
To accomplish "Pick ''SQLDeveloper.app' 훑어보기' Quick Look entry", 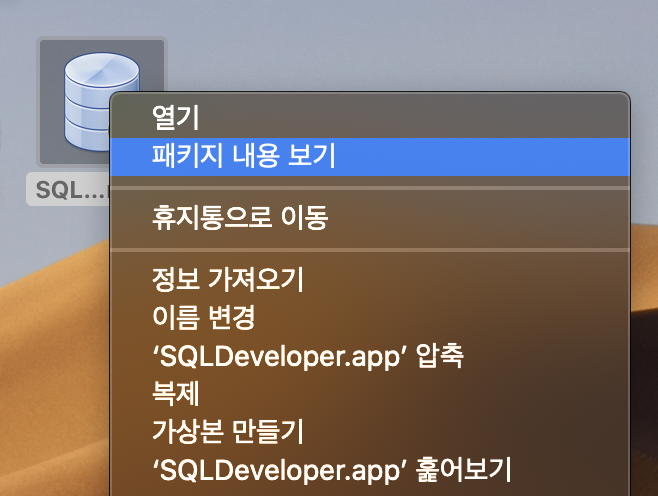I will [370, 470].
